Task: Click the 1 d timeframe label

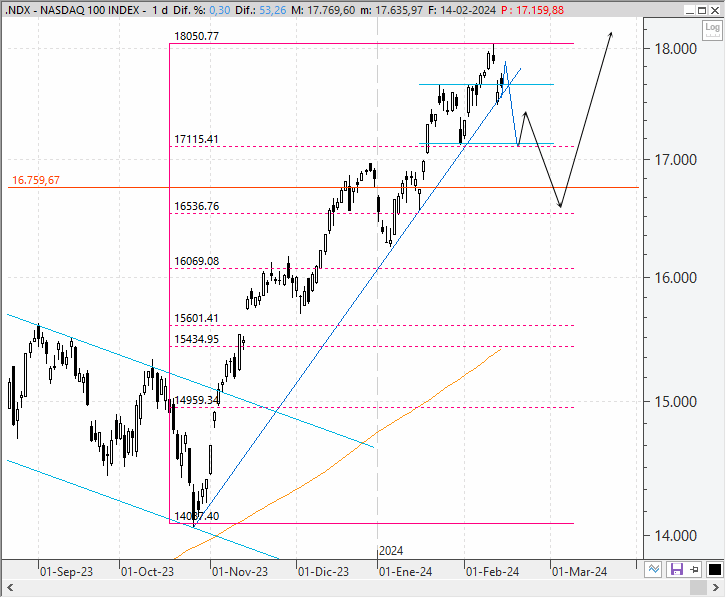Action: [160, 10]
